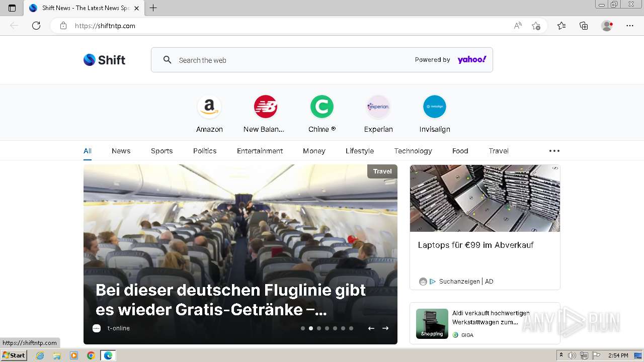Open Internet Explorer from the taskbar
The image size is (644, 362).
[x=40, y=355]
